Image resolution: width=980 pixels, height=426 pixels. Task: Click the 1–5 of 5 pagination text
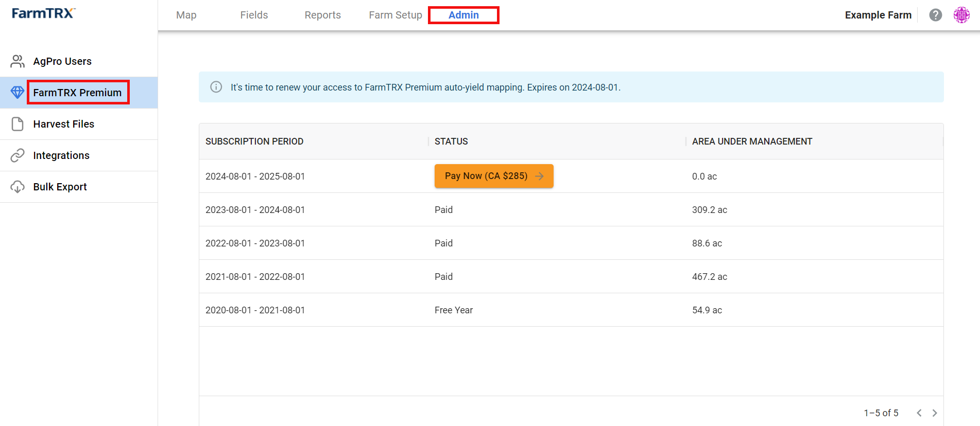(x=881, y=413)
